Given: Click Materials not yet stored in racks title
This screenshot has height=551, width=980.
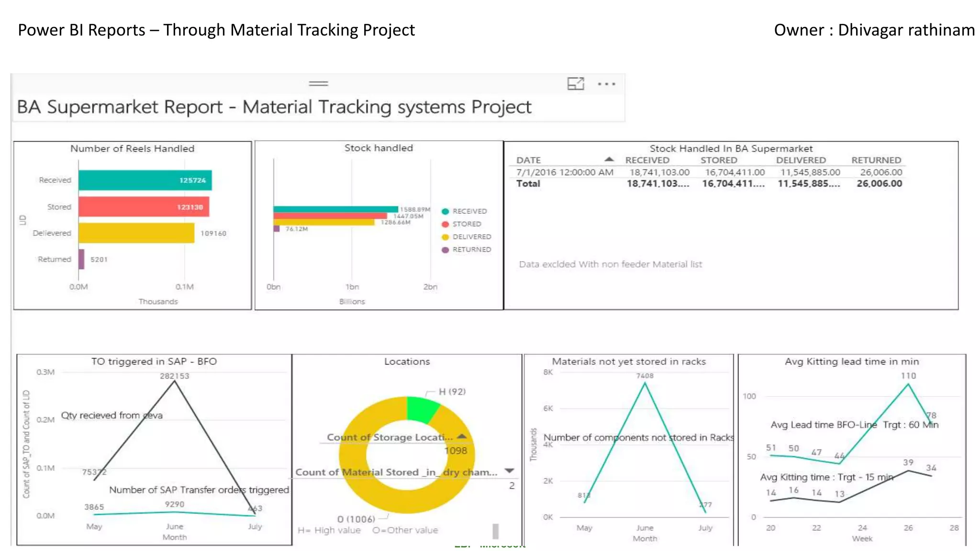Looking at the screenshot, I should tap(629, 362).
